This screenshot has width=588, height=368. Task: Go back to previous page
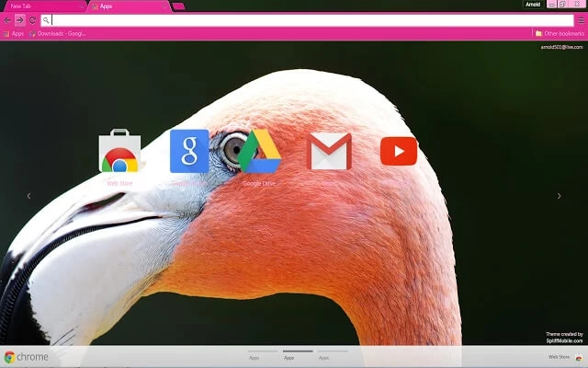tap(7, 20)
